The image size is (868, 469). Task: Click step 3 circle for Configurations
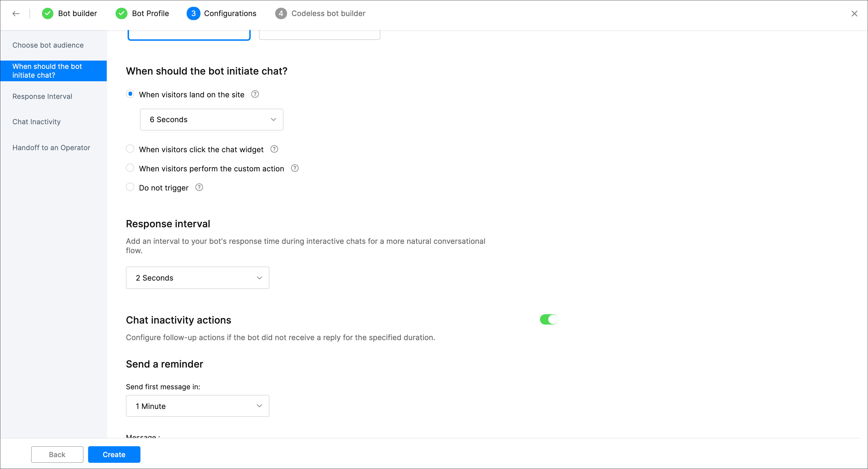tap(193, 13)
